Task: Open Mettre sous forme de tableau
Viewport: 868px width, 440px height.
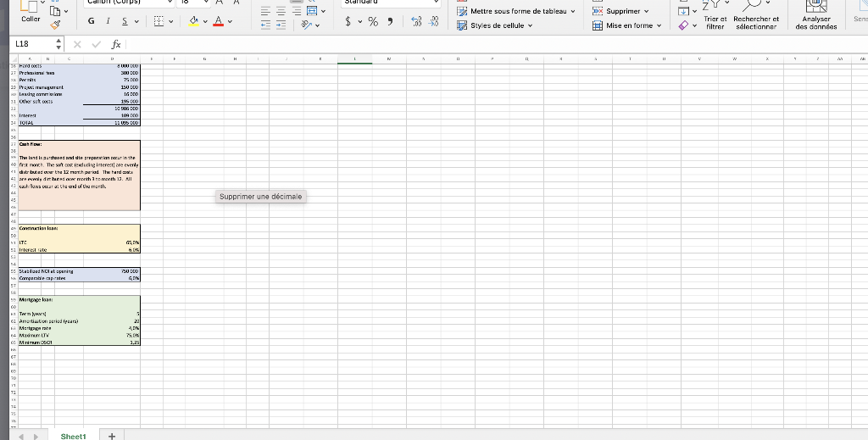Action: tap(516, 11)
